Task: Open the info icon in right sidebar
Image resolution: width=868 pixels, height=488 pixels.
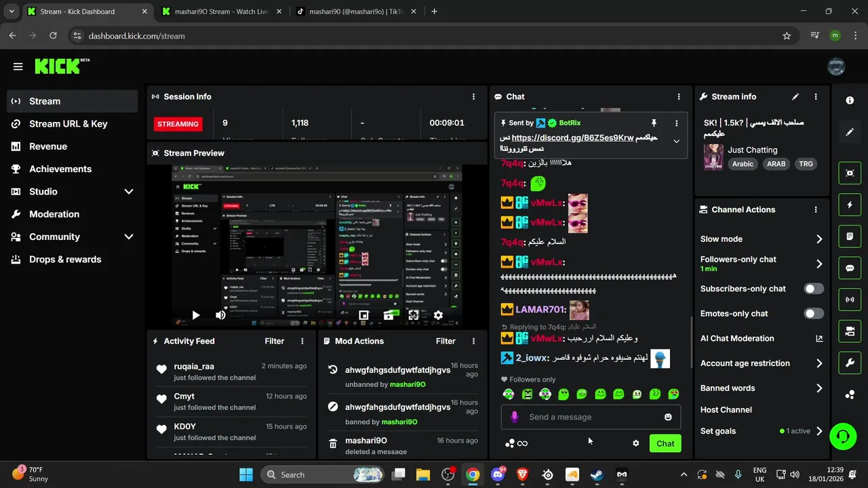Action: click(x=850, y=100)
